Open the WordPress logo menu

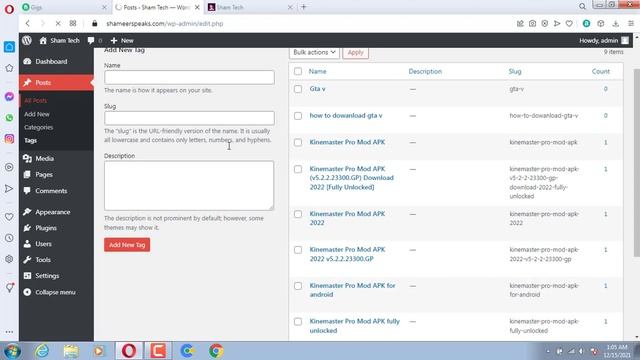pos(27,40)
